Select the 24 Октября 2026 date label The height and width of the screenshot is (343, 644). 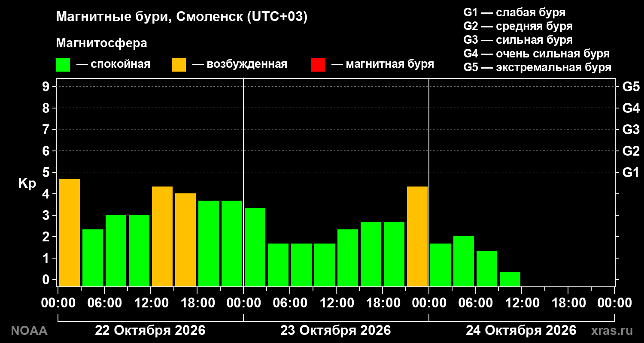pyautogui.click(x=521, y=331)
